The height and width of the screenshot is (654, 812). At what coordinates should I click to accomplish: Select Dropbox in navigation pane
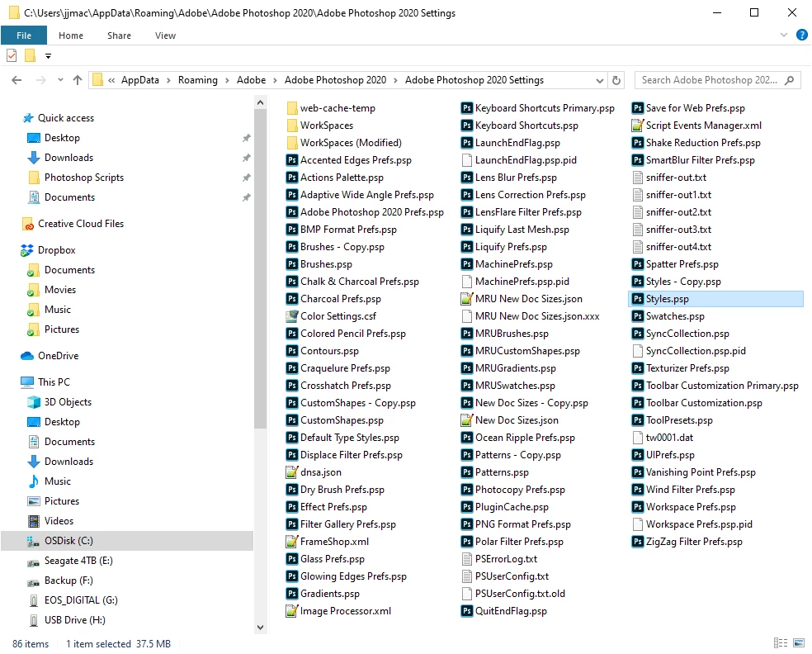(56, 249)
